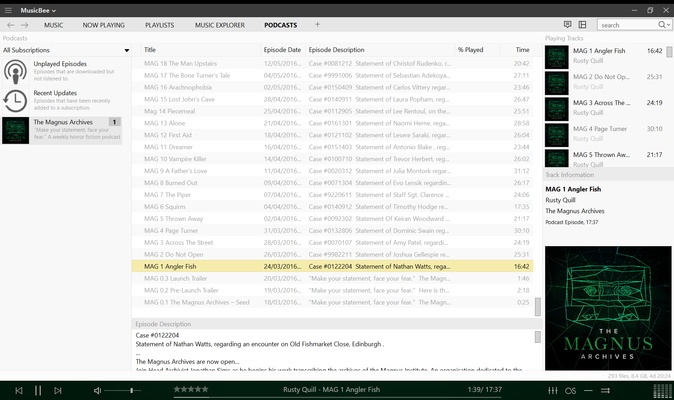Screen dimensions: 674x400
Task: Adjust the volume slider
Action: tap(122, 391)
